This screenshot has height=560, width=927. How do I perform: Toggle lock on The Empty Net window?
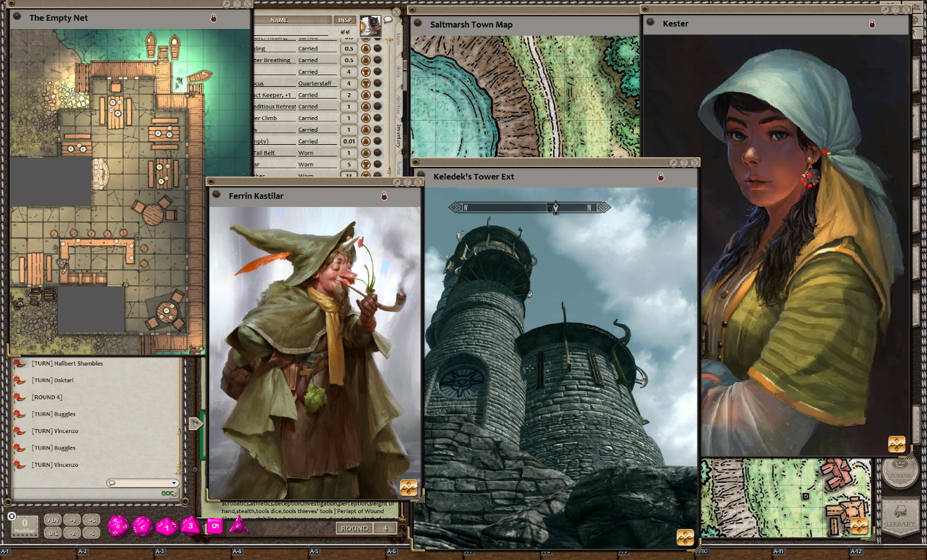pos(214,19)
